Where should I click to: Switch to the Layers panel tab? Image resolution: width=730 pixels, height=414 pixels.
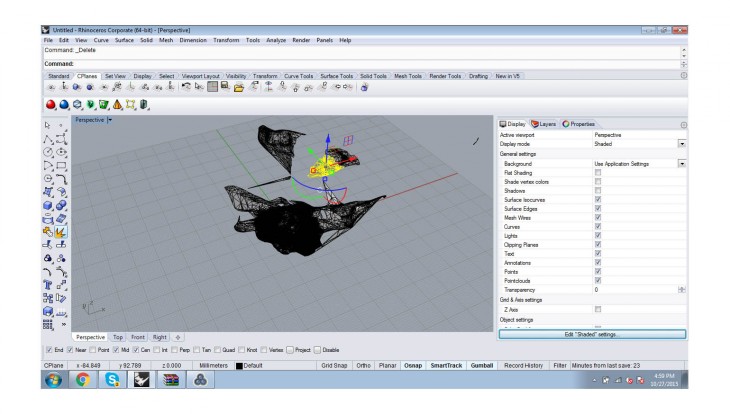click(x=546, y=123)
